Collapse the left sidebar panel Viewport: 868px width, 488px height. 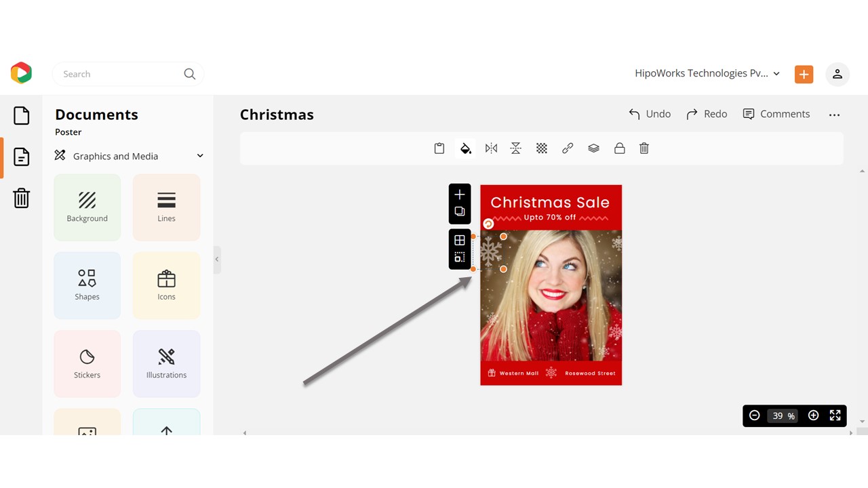[216, 259]
